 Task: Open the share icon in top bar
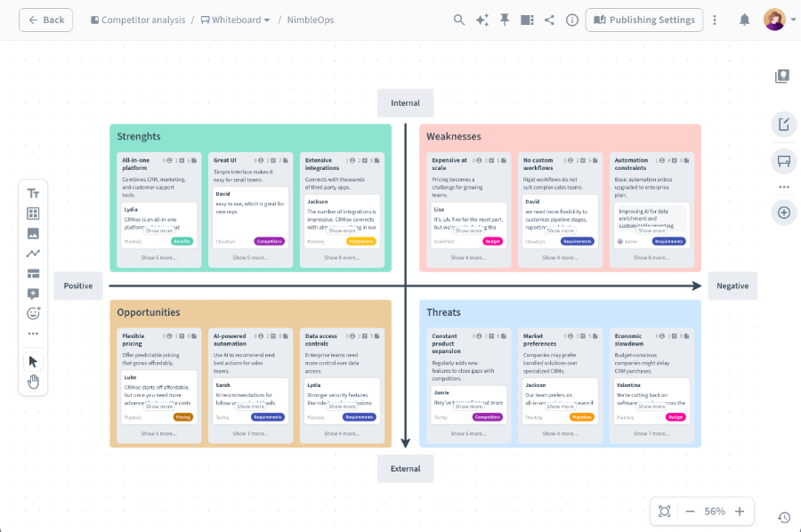click(549, 20)
